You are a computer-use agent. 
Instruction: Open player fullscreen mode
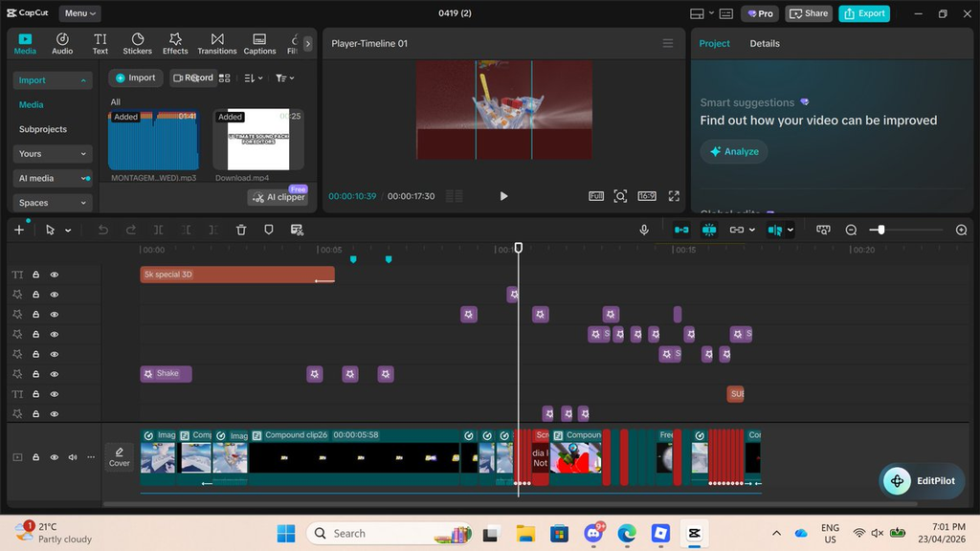pyautogui.click(x=674, y=196)
